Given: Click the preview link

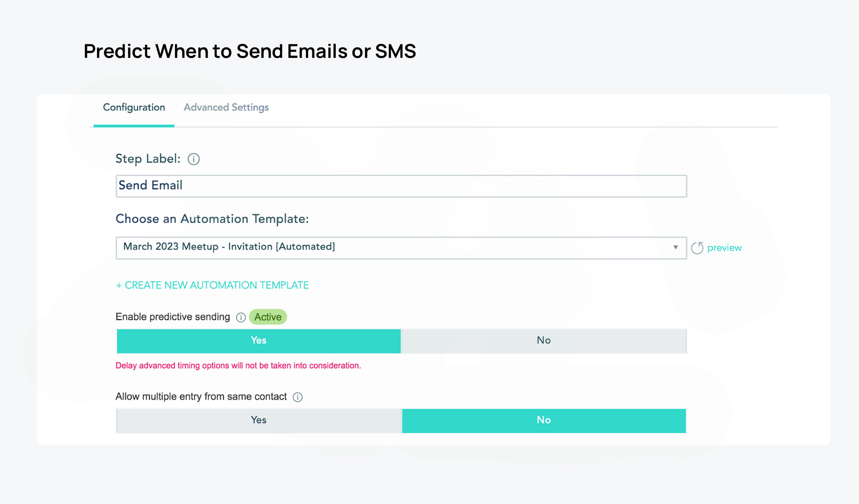Looking at the screenshot, I should tap(724, 248).
